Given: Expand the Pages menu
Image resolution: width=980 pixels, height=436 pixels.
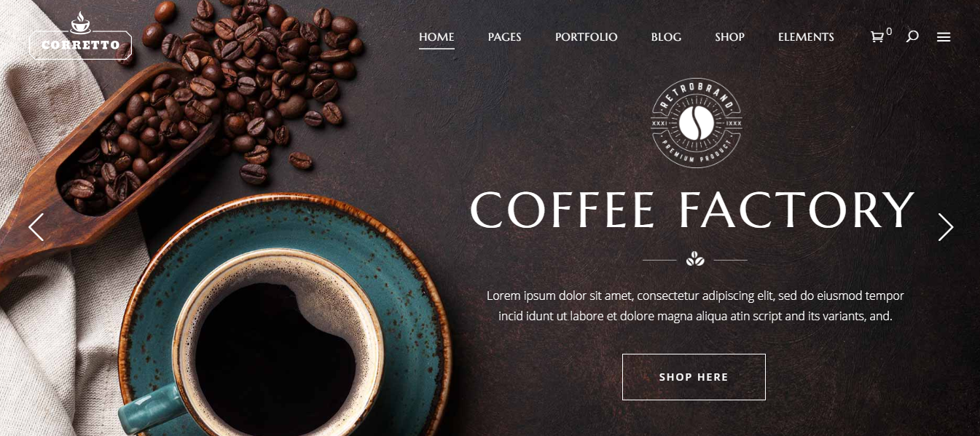Looking at the screenshot, I should click(504, 37).
